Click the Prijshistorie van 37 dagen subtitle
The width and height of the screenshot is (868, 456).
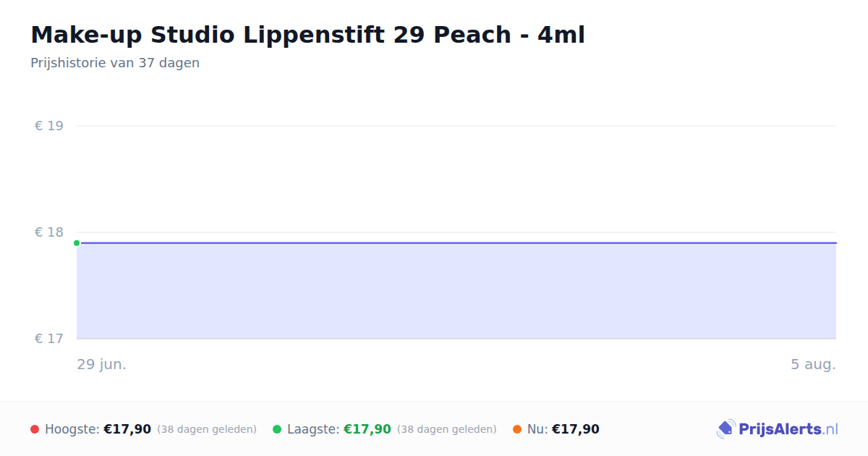[x=115, y=63]
